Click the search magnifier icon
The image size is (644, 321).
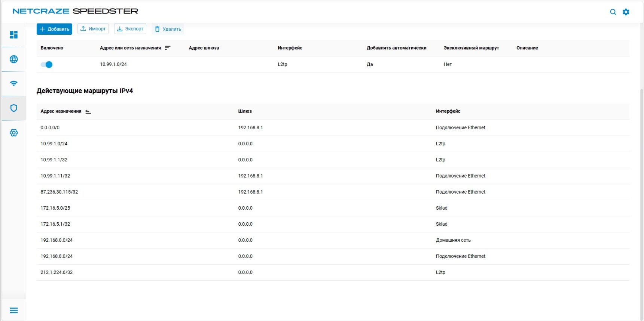(x=613, y=12)
